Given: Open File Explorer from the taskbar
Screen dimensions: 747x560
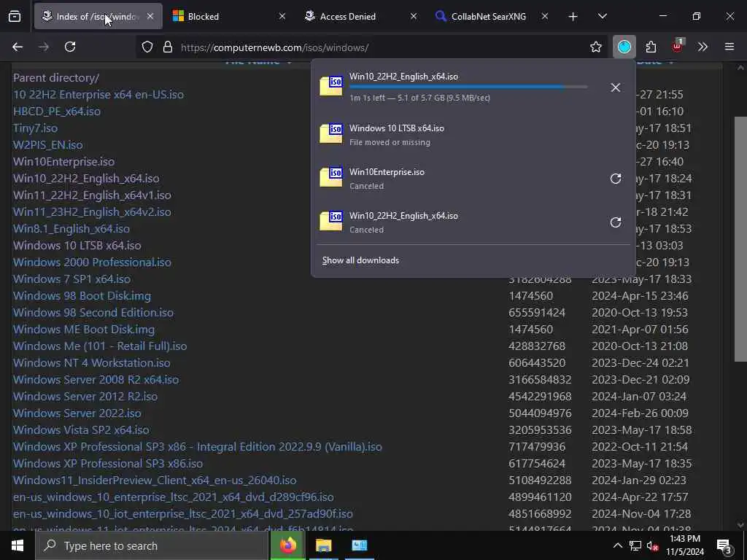Looking at the screenshot, I should coord(323,545).
